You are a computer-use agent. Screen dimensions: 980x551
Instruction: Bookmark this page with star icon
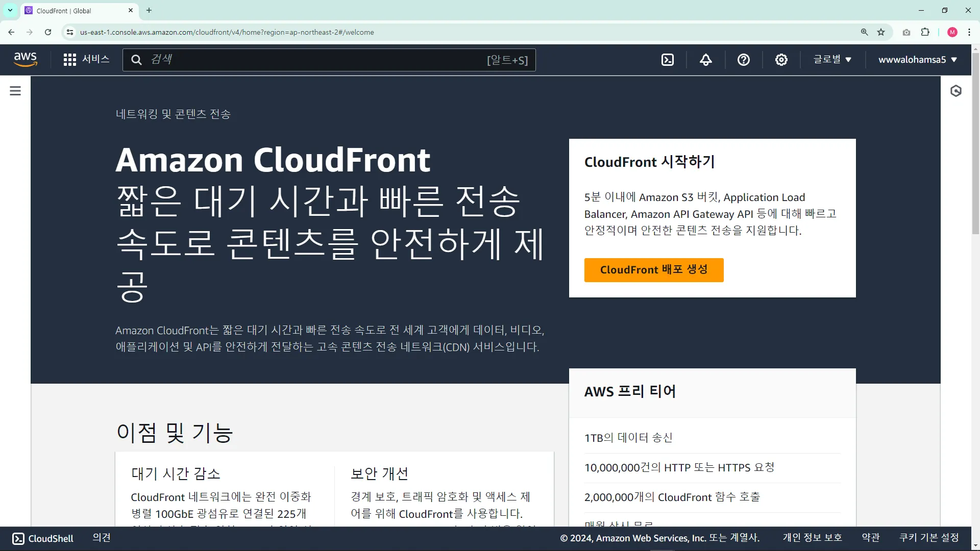click(x=881, y=32)
